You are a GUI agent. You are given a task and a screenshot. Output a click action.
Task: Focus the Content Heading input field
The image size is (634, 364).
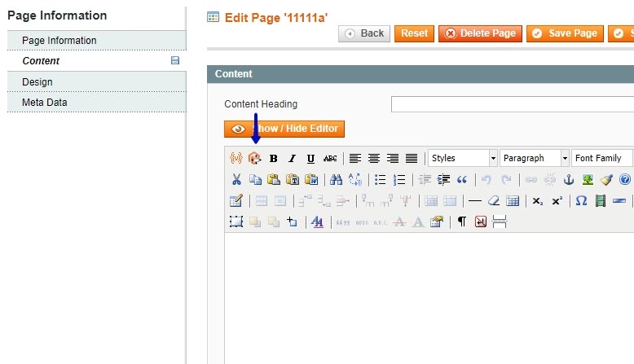(513, 104)
